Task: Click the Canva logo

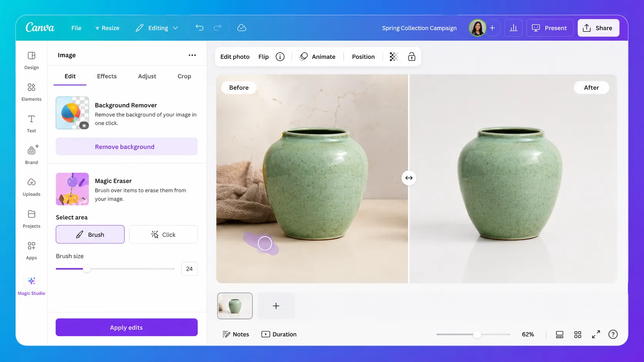Action: [x=40, y=27]
